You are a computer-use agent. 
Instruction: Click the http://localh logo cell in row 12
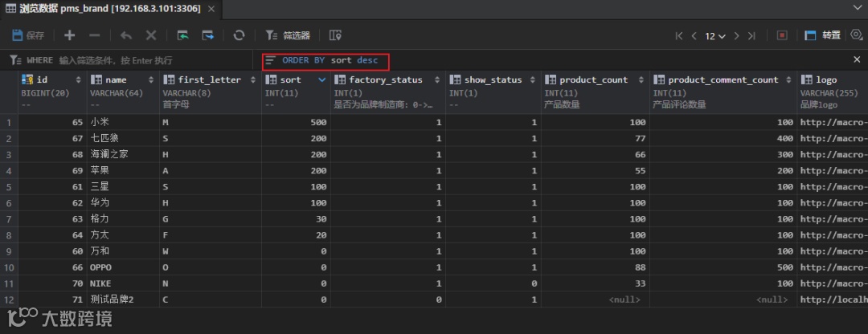[x=832, y=299]
